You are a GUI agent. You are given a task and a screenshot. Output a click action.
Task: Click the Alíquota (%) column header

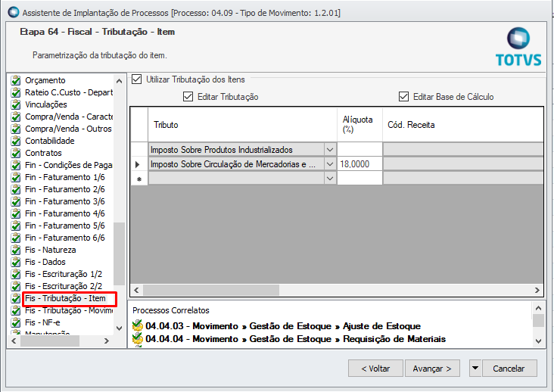point(359,125)
